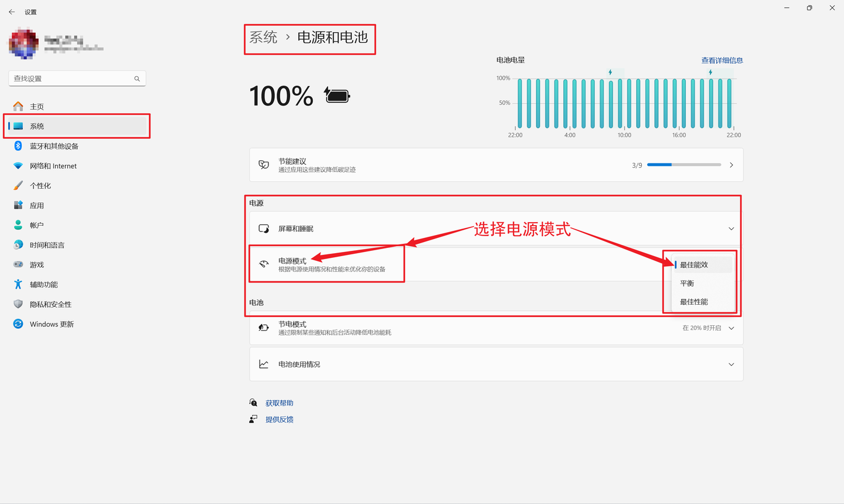Viewport: 844px width, 504px height.
Task: Click the 辅助功能 accessibility icon
Action: [x=18, y=284]
